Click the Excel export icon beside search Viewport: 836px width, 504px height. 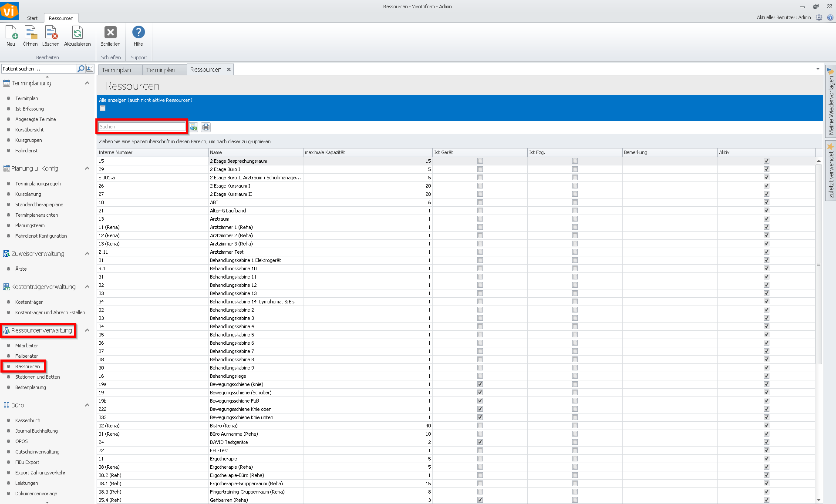coord(193,127)
